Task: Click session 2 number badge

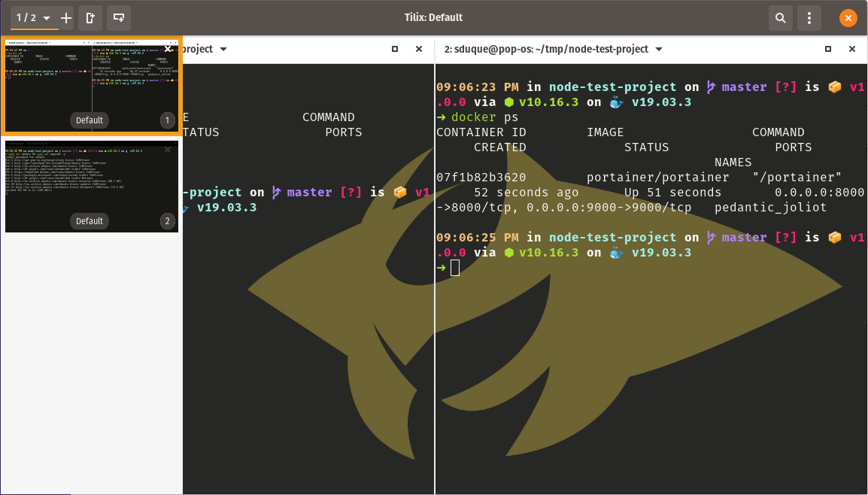Action: 168,221
